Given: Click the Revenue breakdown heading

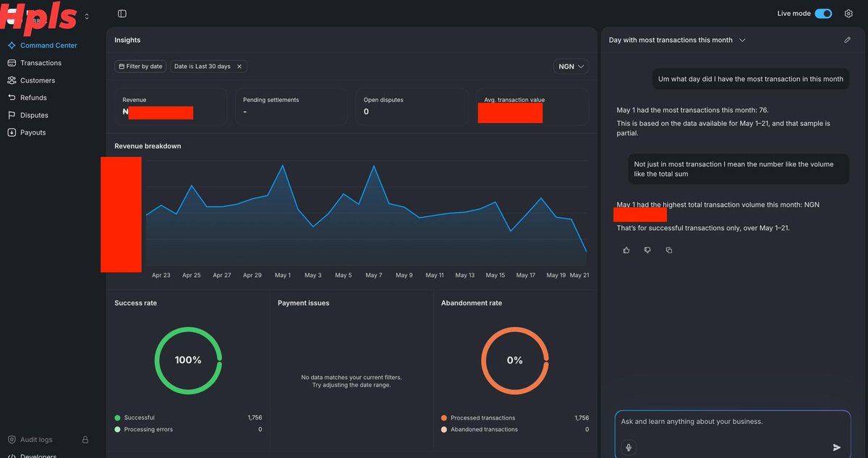Looking at the screenshot, I should coord(148,146).
